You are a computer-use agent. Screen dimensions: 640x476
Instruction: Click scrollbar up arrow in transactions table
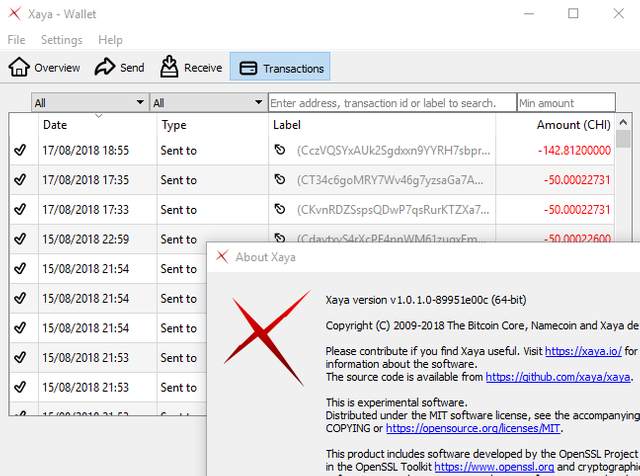click(x=623, y=122)
